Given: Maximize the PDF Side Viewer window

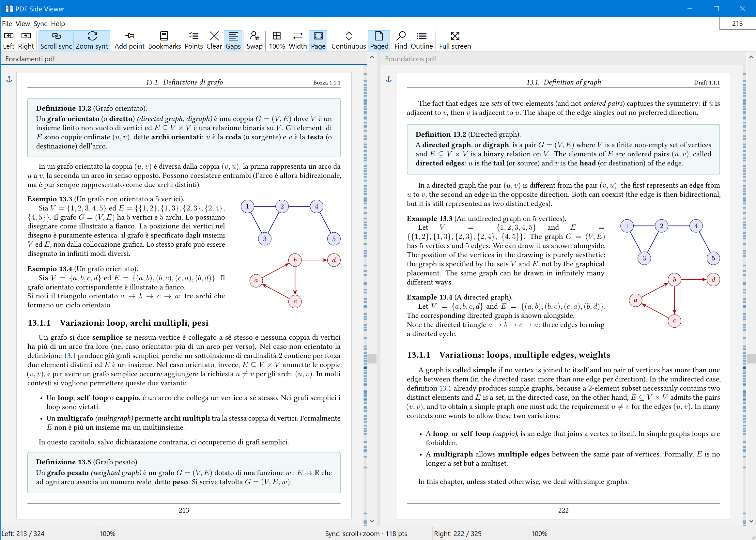Looking at the screenshot, I should click(x=716, y=8).
